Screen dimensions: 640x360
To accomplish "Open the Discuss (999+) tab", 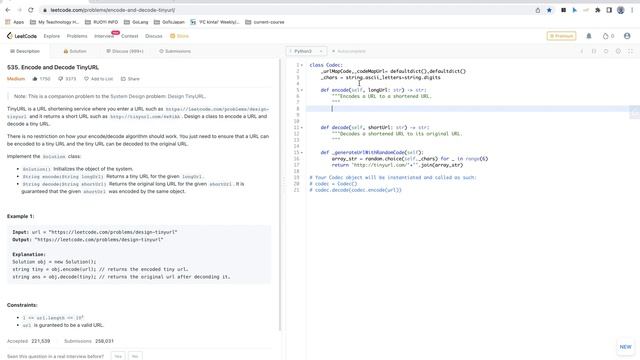I will click(124, 51).
